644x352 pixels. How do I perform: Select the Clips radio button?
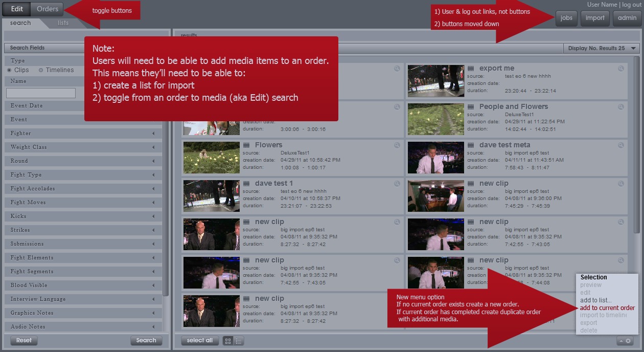[9, 70]
